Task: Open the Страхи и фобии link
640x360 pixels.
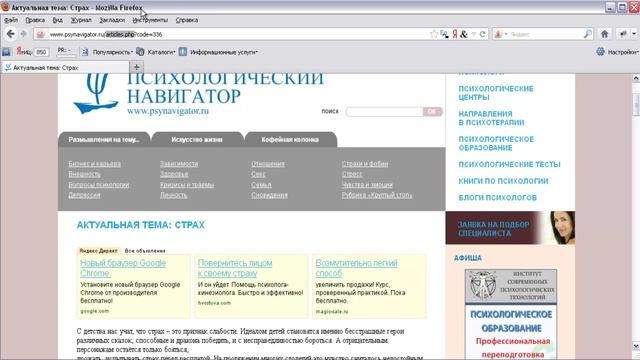Action: coord(365,164)
